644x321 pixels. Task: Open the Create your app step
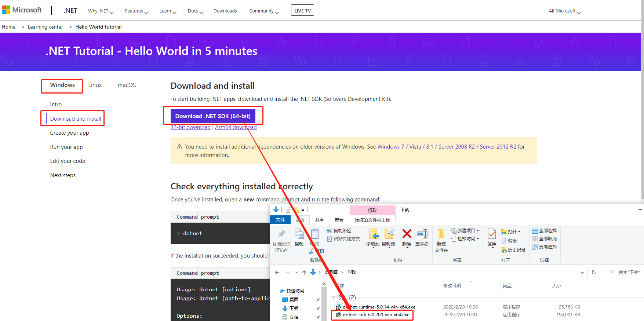coord(69,133)
